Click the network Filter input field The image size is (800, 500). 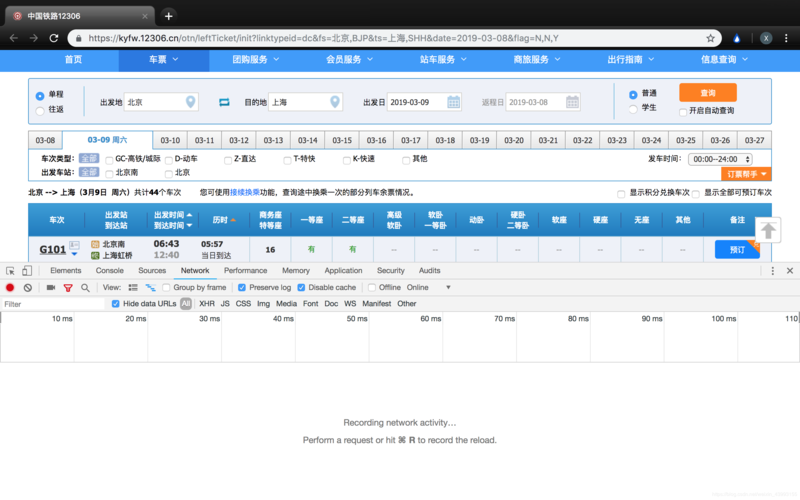53,304
